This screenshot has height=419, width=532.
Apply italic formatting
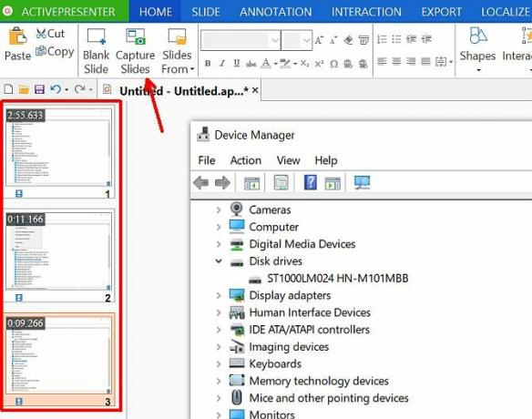click(222, 64)
